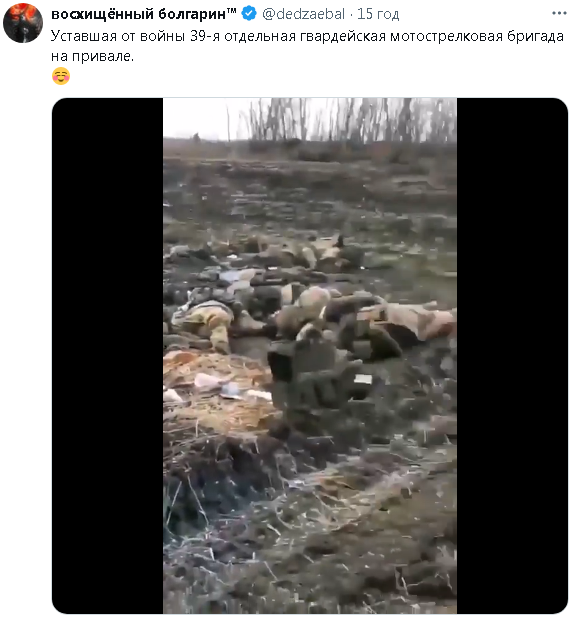Open the three-dot more options menu
Image resolution: width=583 pixels, height=618 pixels.
click(559, 13)
